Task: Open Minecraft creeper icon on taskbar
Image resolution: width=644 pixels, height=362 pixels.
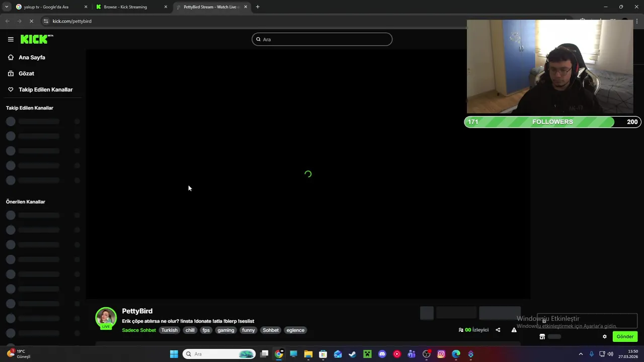Action: [x=367, y=354]
